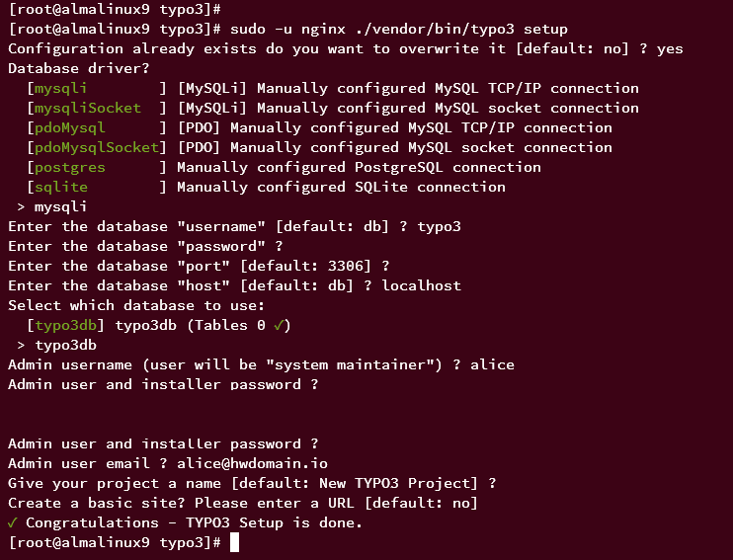This screenshot has height=560, width=733.
Task: Click the typed 'yes' overwrite answer
Action: click(670, 48)
